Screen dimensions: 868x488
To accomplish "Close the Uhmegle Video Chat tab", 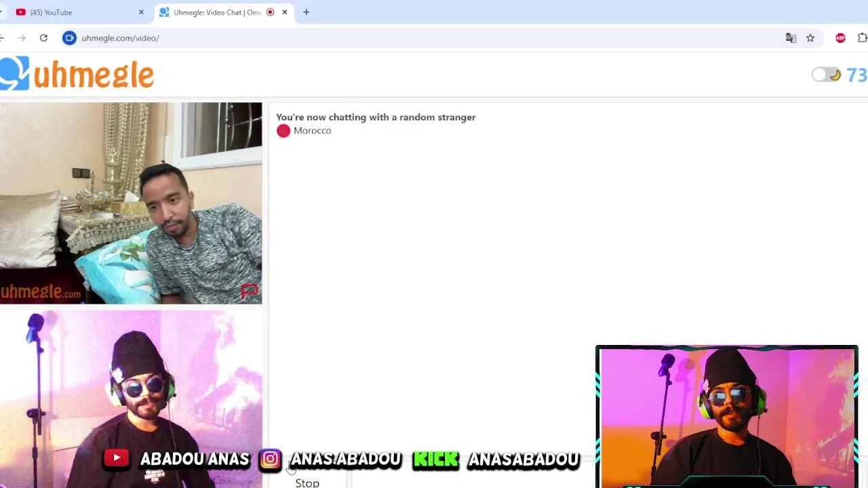I will (285, 12).
